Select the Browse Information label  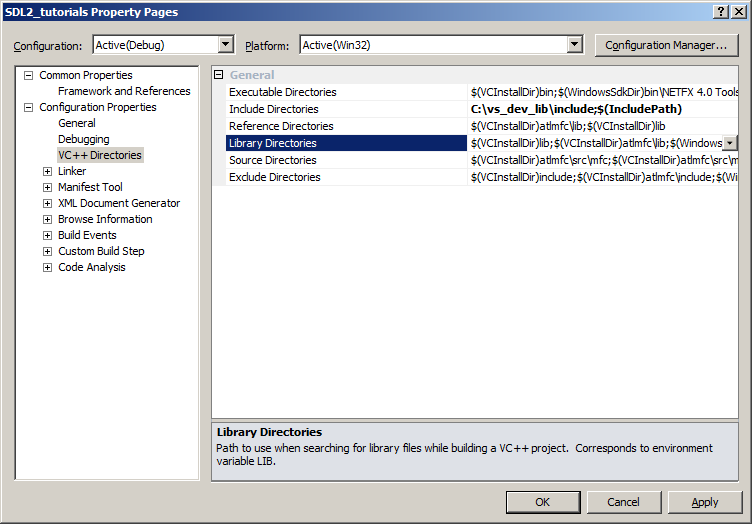coord(105,220)
